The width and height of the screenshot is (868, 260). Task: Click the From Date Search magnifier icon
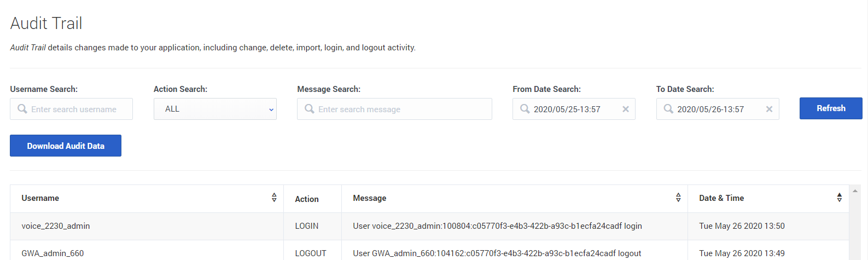point(525,109)
